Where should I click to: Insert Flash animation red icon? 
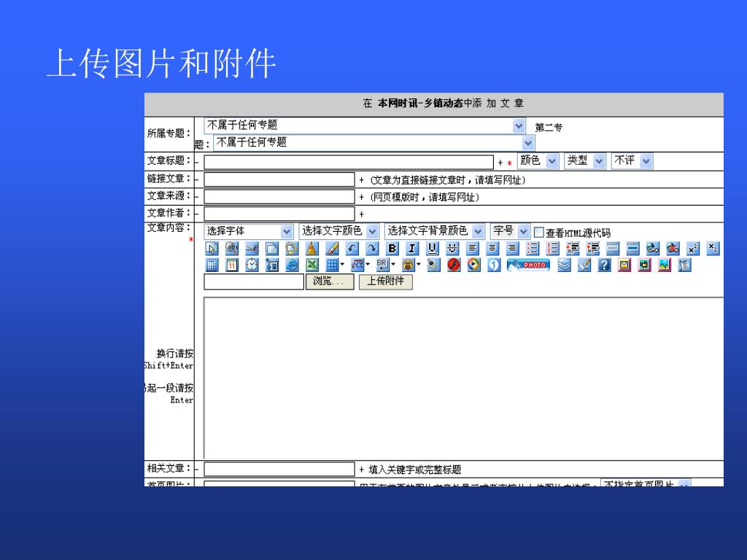pos(454,265)
